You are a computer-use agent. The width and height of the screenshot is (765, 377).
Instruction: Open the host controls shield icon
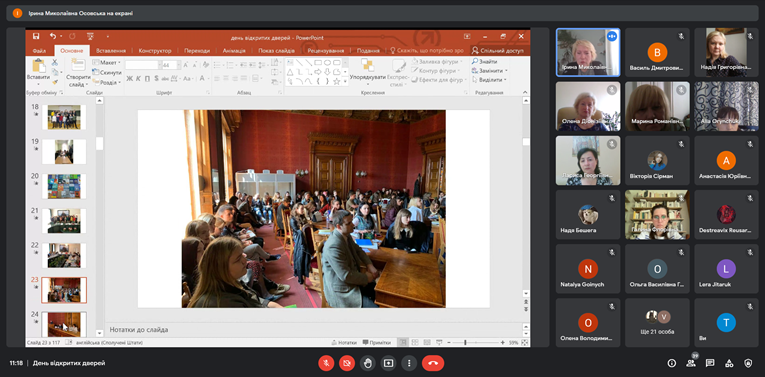(748, 363)
